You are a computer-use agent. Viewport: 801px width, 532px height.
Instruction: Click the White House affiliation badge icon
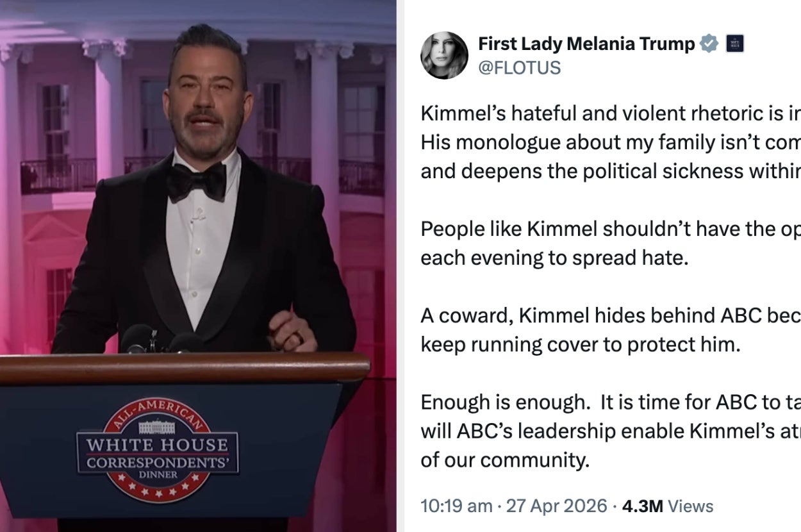tap(734, 44)
